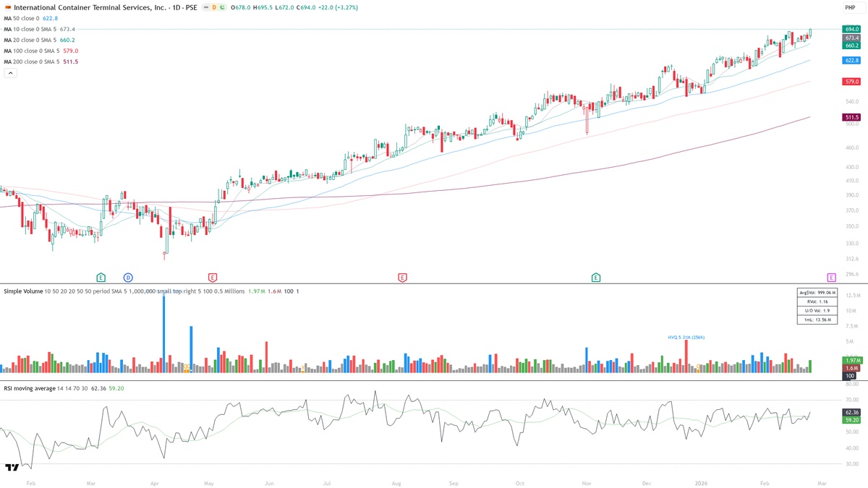Click the O678.0 open value
The height and width of the screenshot is (488, 868).
click(x=241, y=7)
